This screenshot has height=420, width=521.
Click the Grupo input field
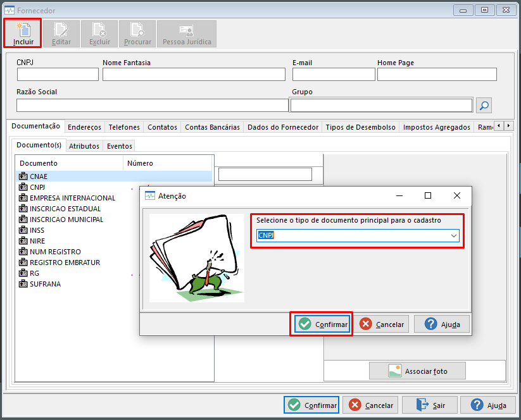click(x=382, y=105)
